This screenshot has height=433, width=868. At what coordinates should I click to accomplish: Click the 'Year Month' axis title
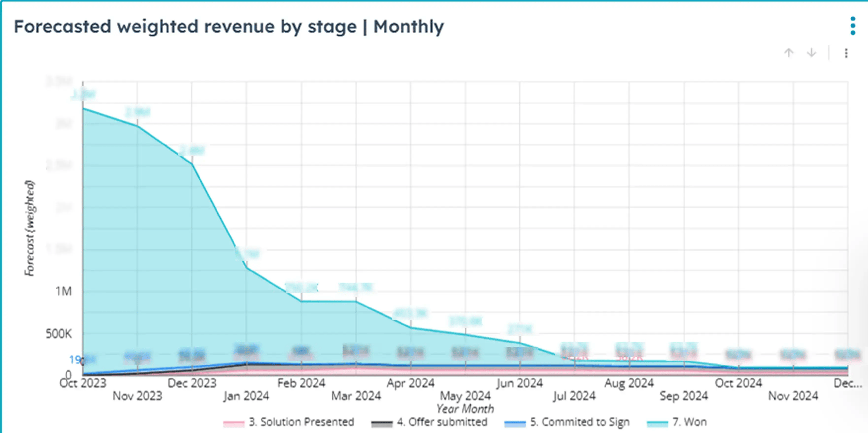pyautogui.click(x=465, y=408)
